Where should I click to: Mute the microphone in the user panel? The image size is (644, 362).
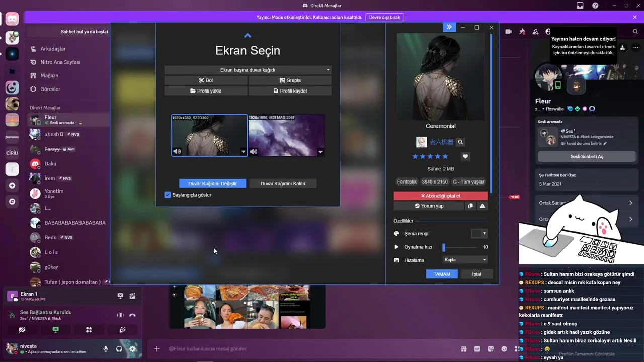(x=106, y=349)
